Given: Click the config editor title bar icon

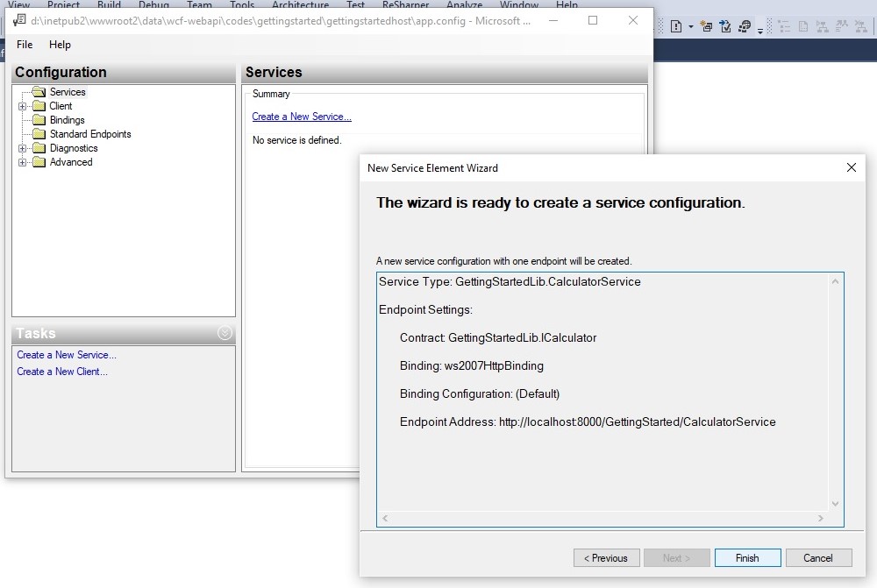Looking at the screenshot, I should click(x=19, y=20).
